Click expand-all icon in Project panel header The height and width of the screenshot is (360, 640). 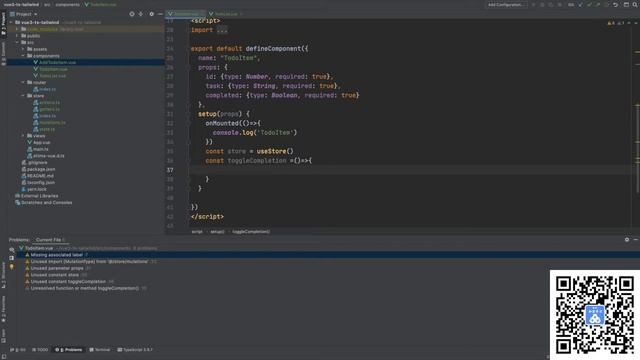141,14
